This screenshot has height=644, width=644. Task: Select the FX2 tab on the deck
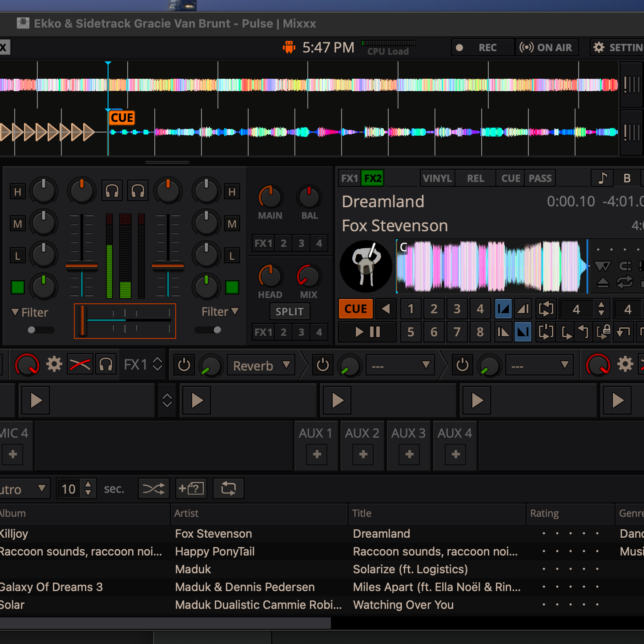[x=373, y=178]
